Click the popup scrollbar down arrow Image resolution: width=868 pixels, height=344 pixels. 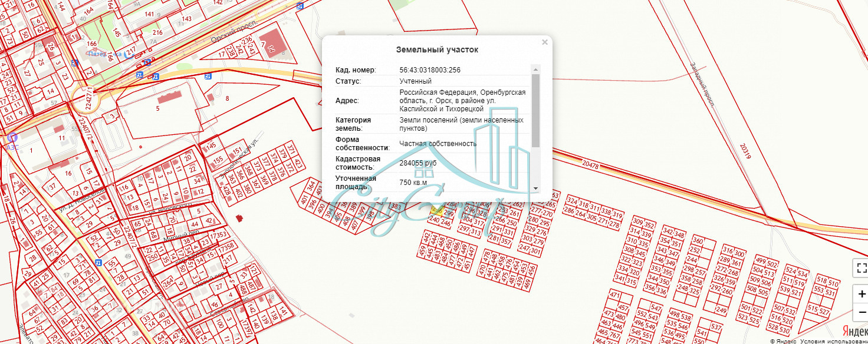(535, 188)
